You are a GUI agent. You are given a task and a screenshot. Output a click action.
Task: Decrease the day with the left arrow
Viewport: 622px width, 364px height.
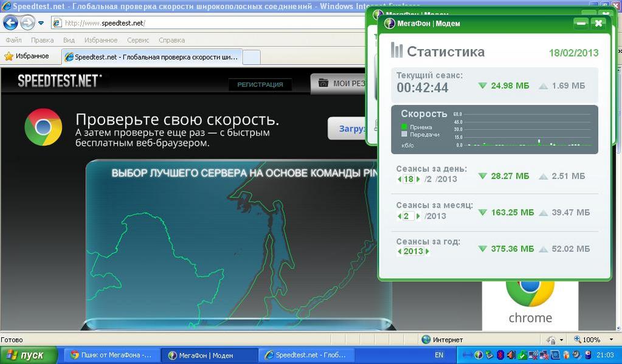399,179
